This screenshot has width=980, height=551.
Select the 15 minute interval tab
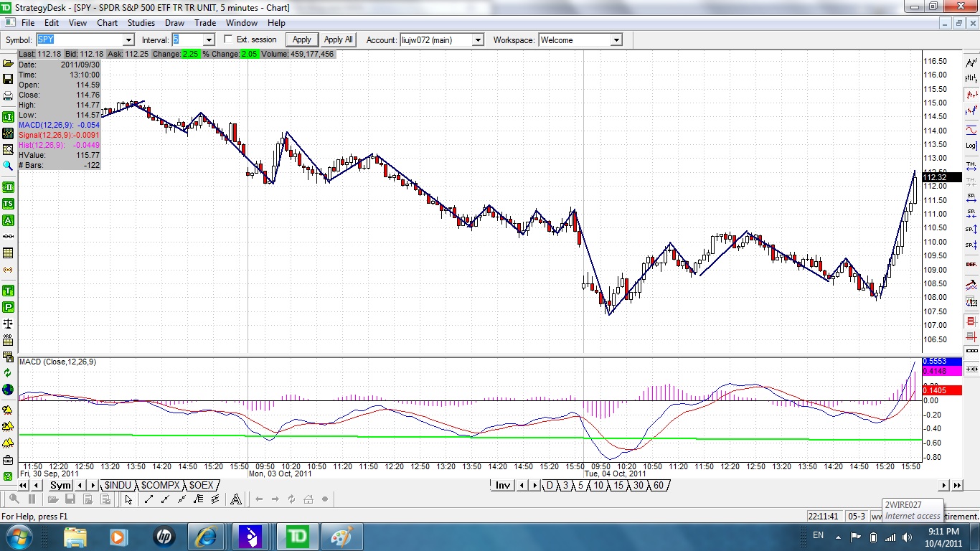pyautogui.click(x=618, y=486)
